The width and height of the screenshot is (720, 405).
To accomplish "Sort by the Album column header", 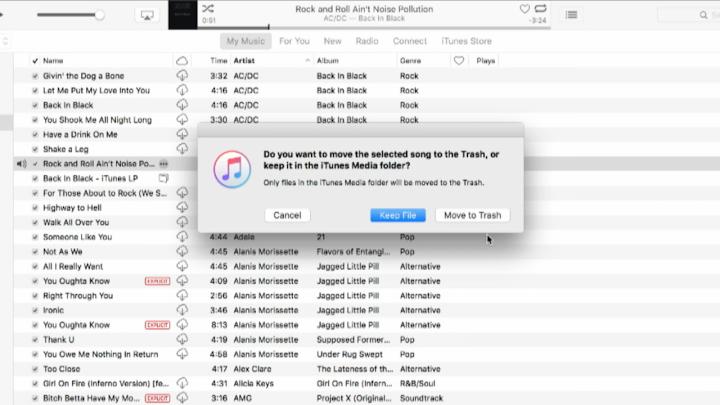I will pyautogui.click(x=327, y=61).
